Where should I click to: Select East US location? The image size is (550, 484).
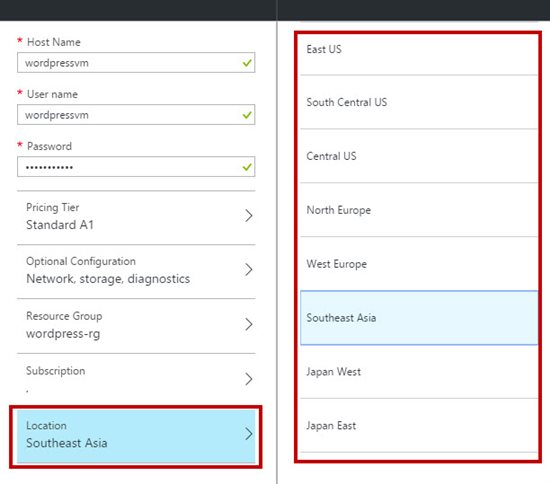pos(419,49)
